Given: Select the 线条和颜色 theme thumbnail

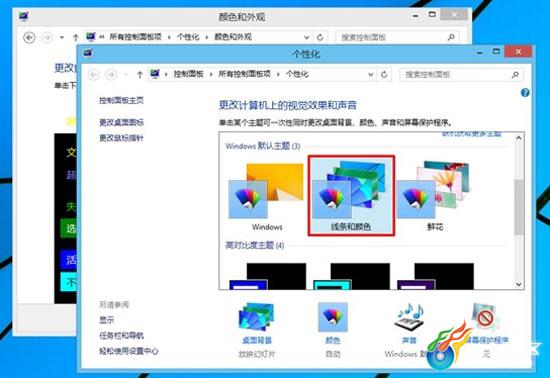Looking at the screenshot, I should (x=351, y=196).
